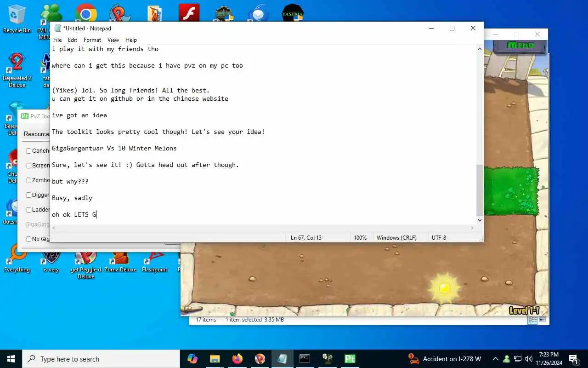The image size is (588, 368).
Task: Click the 'oh ok LETS G' line
Action: [x=74, y=214]
